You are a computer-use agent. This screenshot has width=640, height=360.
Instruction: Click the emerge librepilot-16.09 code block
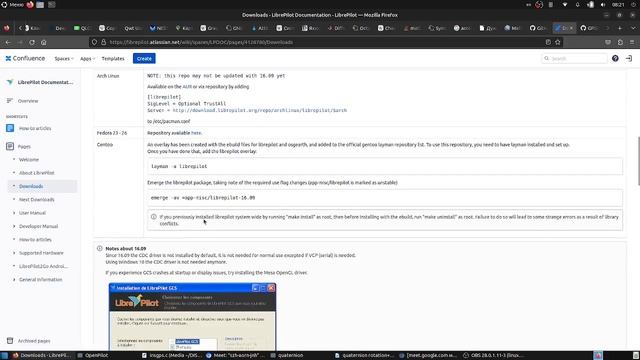tap(385, 198)
